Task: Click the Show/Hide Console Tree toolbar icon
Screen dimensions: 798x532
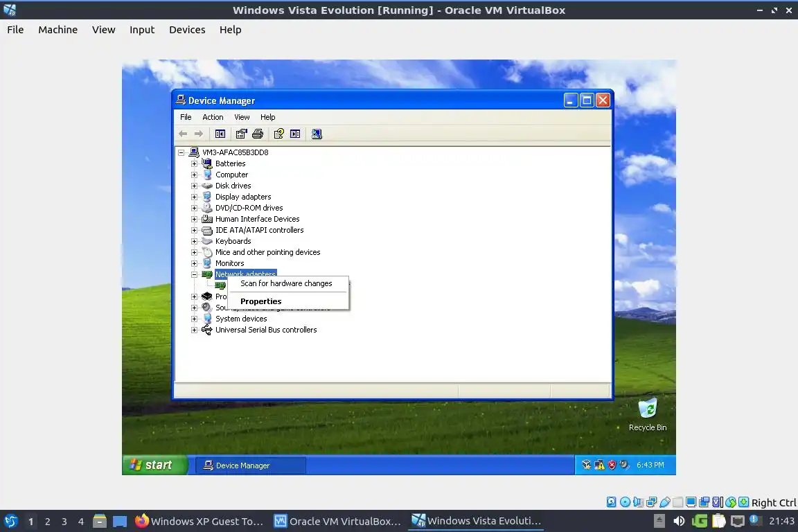Action: 220,134
